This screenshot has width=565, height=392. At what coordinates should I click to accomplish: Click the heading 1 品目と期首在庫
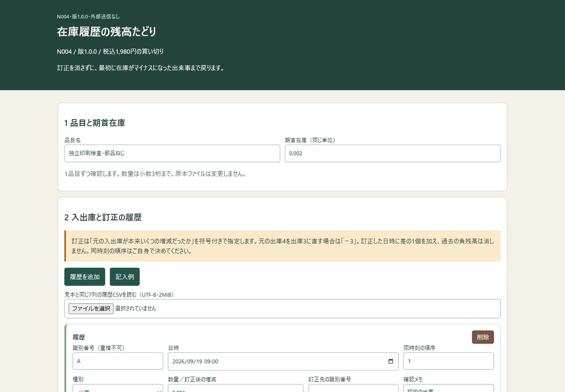click(x=95, y=123)
